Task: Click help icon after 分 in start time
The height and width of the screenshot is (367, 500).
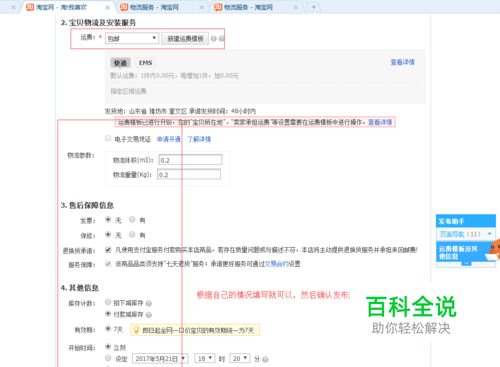Action: [x=265, y=359]
